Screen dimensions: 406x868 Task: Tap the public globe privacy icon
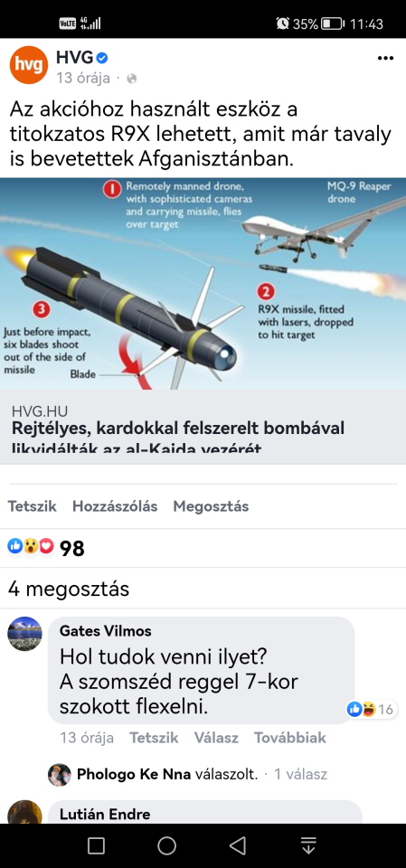[x=132, y=80]
